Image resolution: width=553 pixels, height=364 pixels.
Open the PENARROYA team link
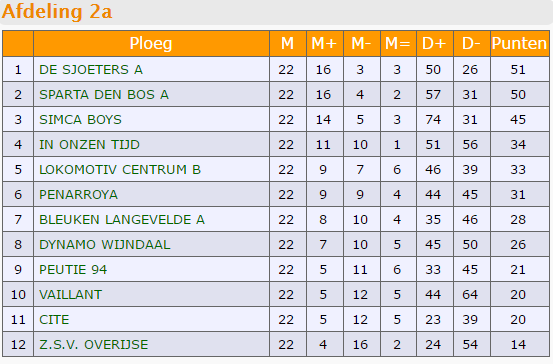[78, 195]
